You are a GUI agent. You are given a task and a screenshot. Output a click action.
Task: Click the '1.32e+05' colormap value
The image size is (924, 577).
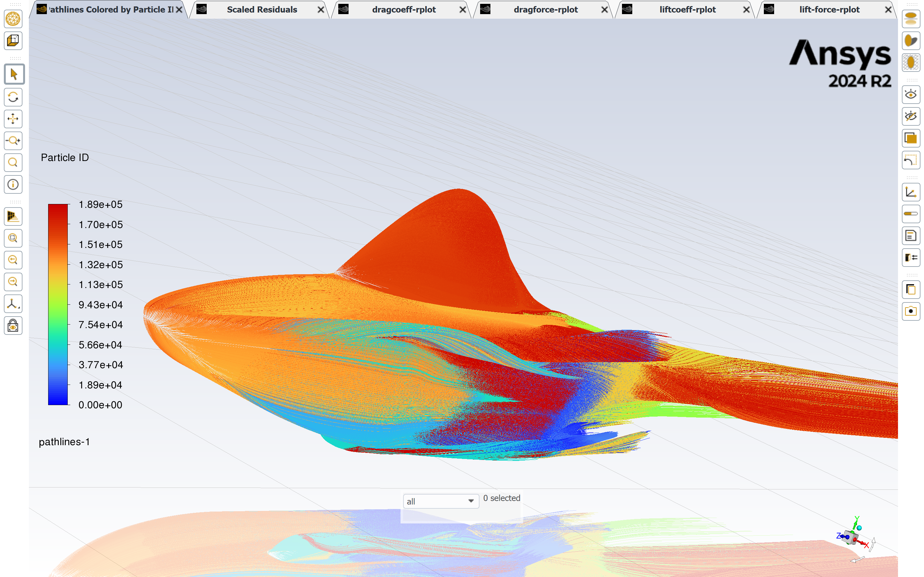click(100, 265)
